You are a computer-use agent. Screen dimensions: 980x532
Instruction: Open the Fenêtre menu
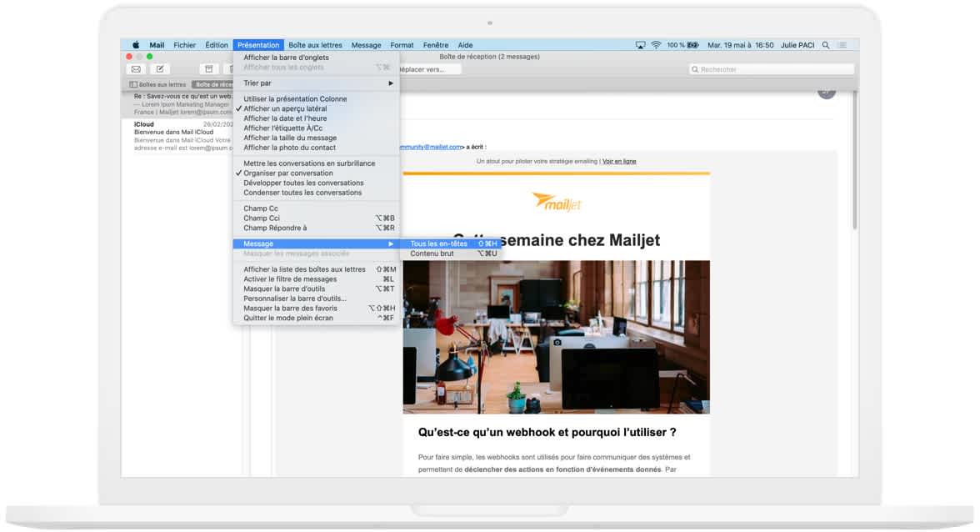[x=436, y=45]
